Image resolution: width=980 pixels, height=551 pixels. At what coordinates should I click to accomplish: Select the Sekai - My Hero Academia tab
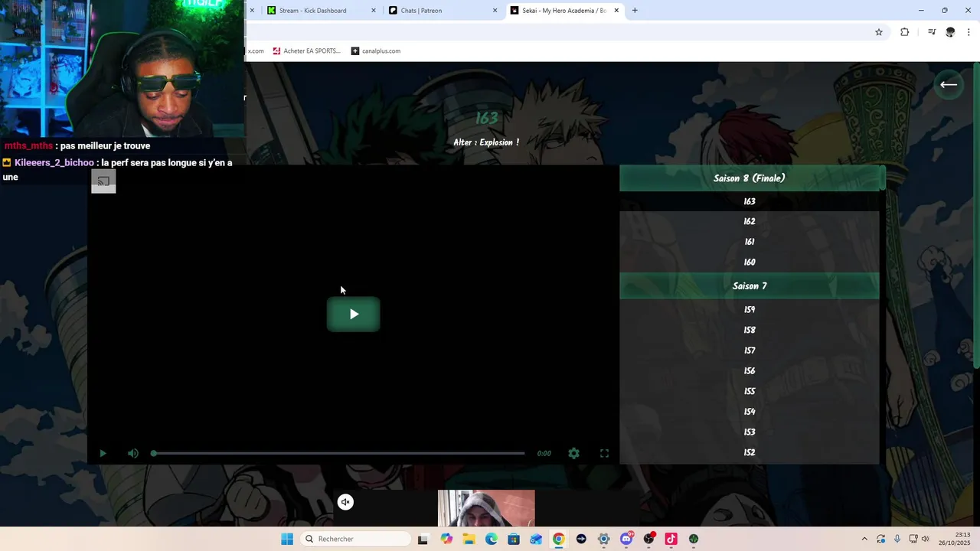(563, 11)
